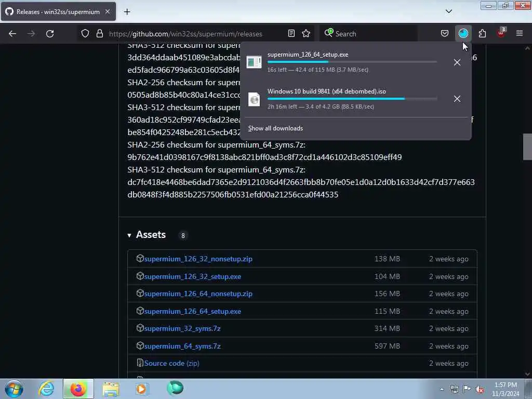Click package icon beside supermium_126_32_nonsetup.zip
532x399 pixels.
140,258
